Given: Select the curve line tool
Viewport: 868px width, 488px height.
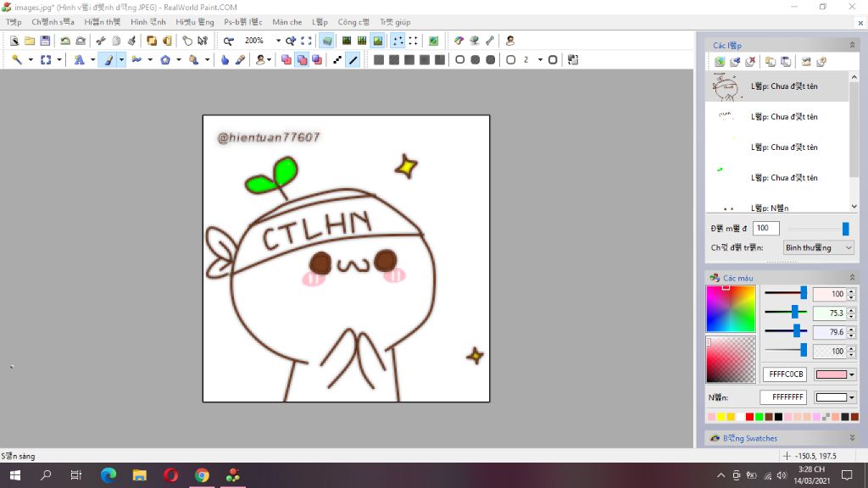Looking at the screenshot, I should [136, 60].
